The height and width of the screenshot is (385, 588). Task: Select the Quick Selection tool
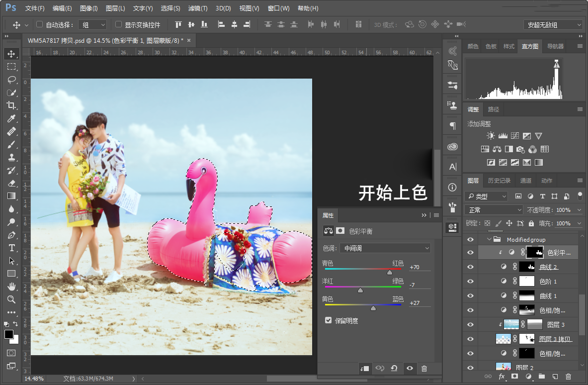11,93
